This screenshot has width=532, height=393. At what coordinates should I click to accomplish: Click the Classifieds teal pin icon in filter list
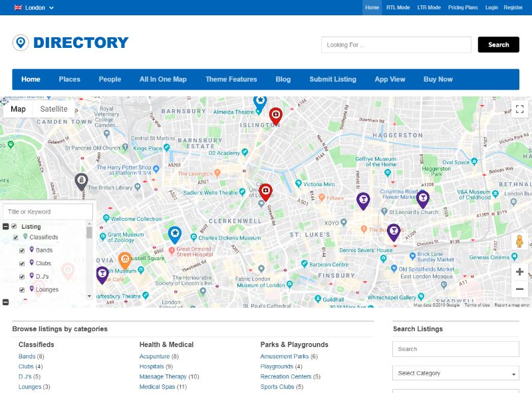point(25,236)
